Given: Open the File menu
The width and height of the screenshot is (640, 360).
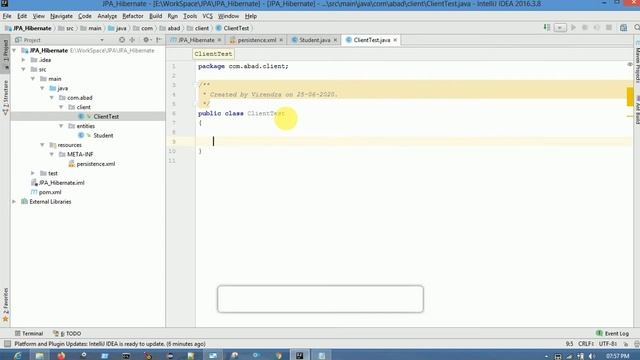Looking at the screenshot, I should click(7, 16).
